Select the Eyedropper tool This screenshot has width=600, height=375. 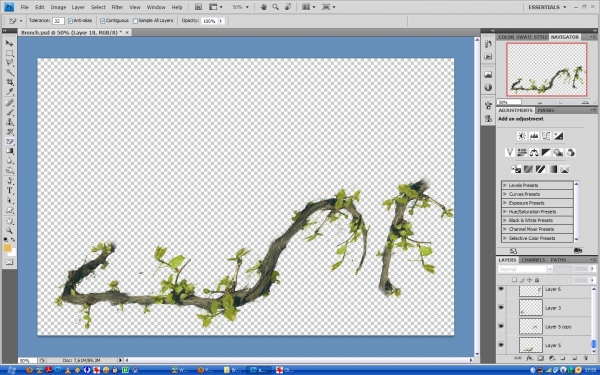[x=10, y=91]
